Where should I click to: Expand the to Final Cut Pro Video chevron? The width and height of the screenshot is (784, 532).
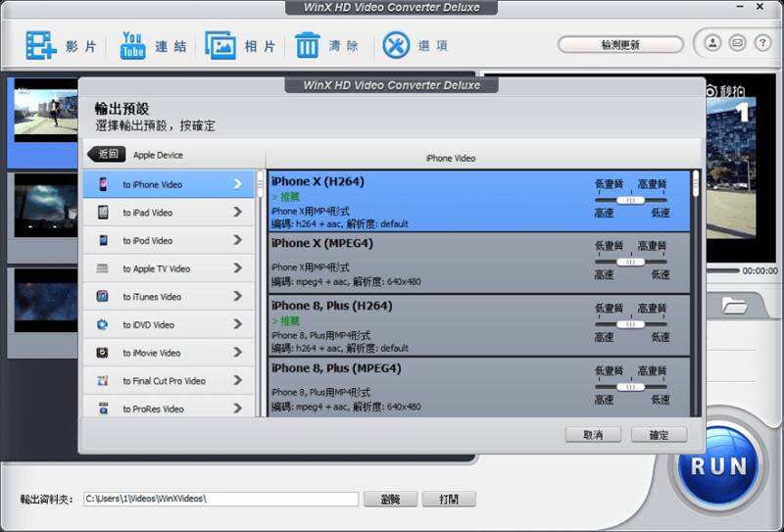click(237, 380)
